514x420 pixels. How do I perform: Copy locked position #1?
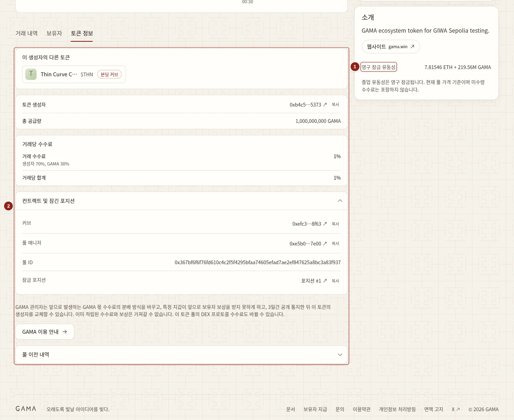click(x=335, y=281)
